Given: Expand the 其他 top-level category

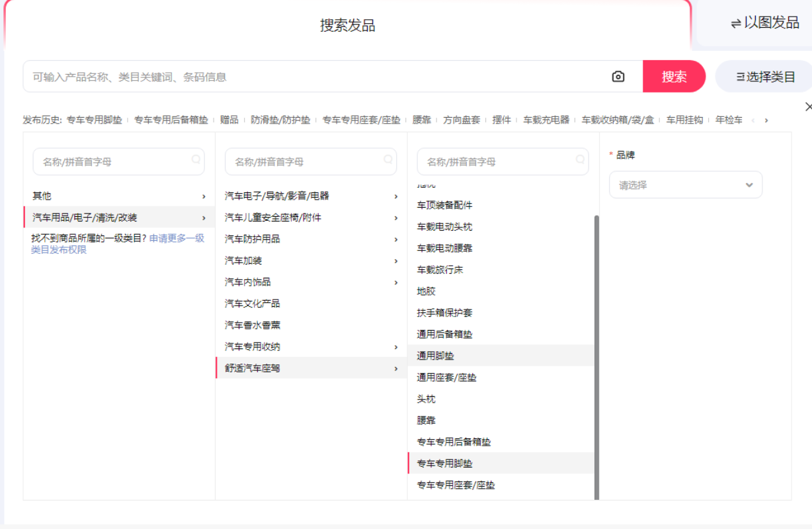Looking at the screenshot, I should pos(119,196).
